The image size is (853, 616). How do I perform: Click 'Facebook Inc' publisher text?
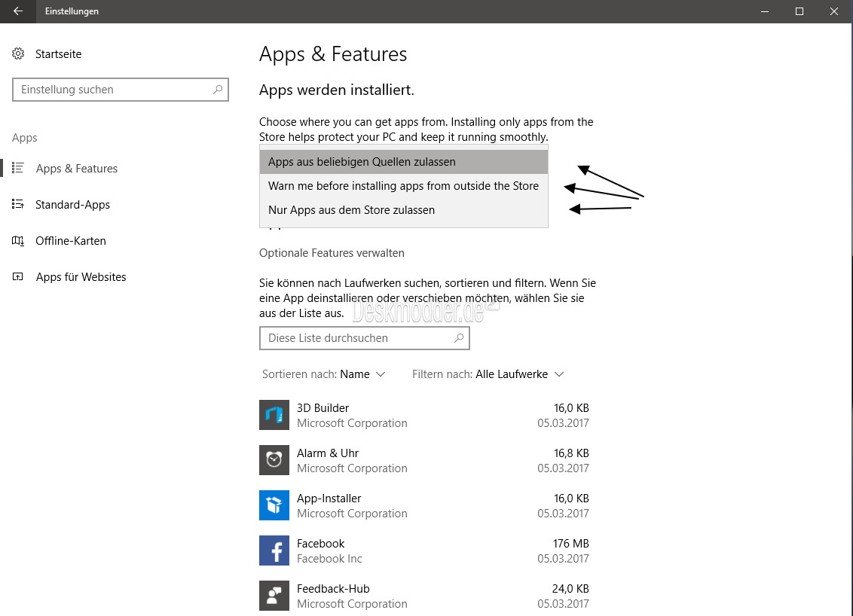tap(329, 558)
